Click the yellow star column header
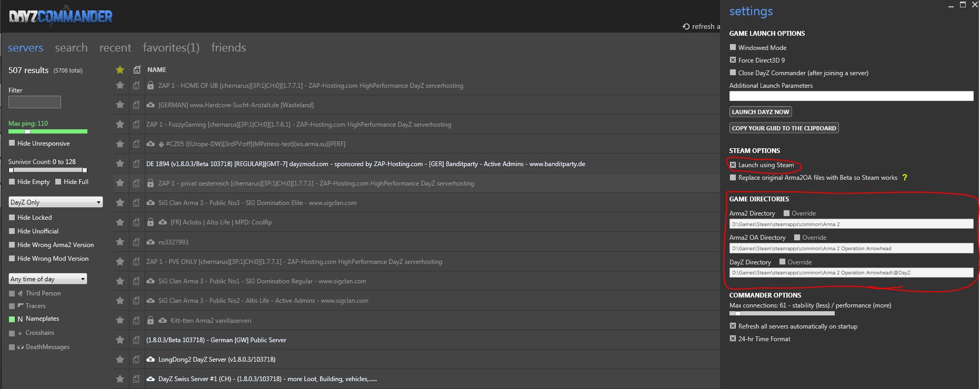980x389 pixels. point(120,69)
